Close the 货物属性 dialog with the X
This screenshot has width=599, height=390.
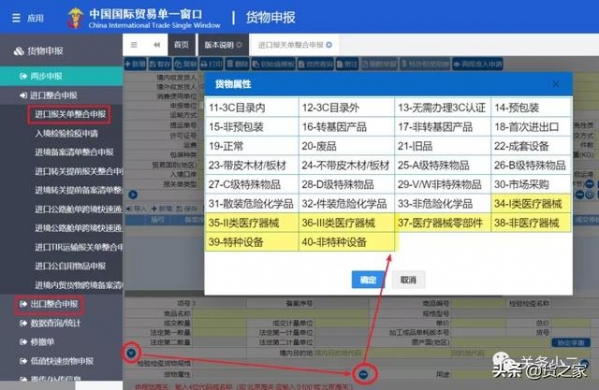pyautogui.click(x=556, y=84)
